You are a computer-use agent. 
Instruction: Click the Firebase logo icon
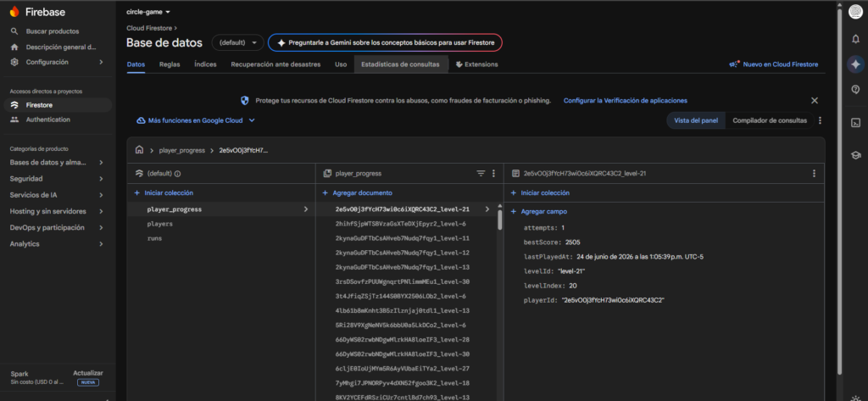(14, 12)
